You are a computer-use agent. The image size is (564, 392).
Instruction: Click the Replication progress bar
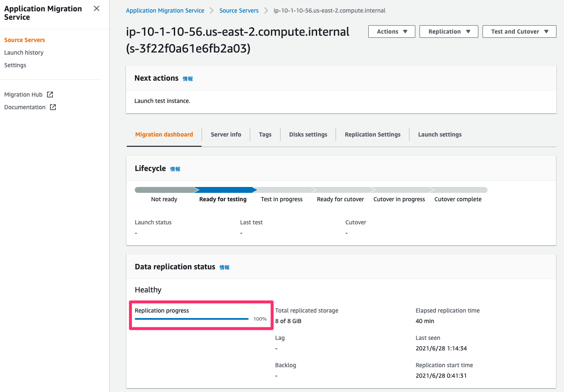click(192, 319)
